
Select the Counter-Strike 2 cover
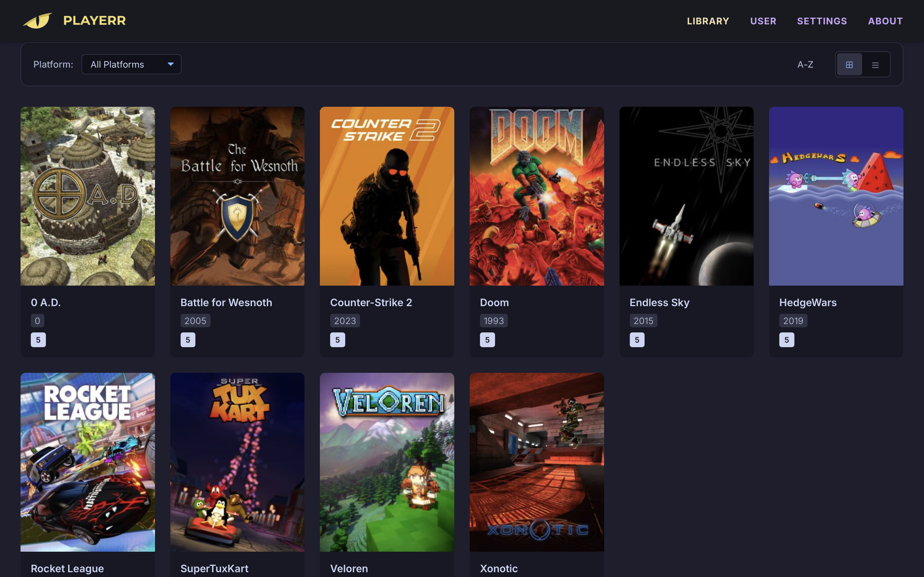tap(387, 196)
